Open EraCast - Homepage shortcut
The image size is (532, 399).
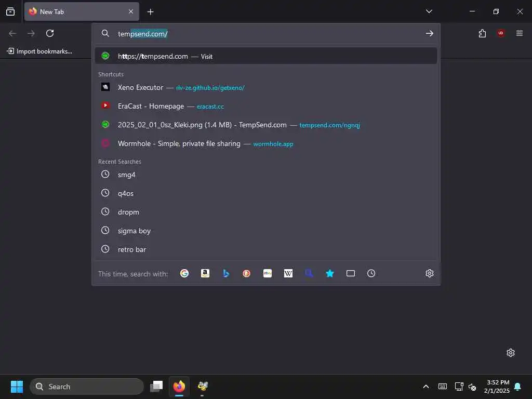pyautogui.click(x=265, y=106)
